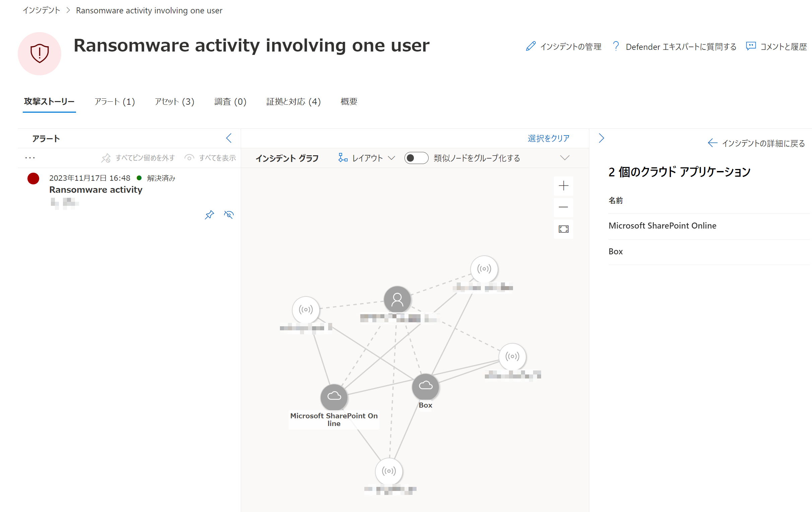
Task: Go back to incident details link
Action: pyautogui.click(x=756, y=143)
